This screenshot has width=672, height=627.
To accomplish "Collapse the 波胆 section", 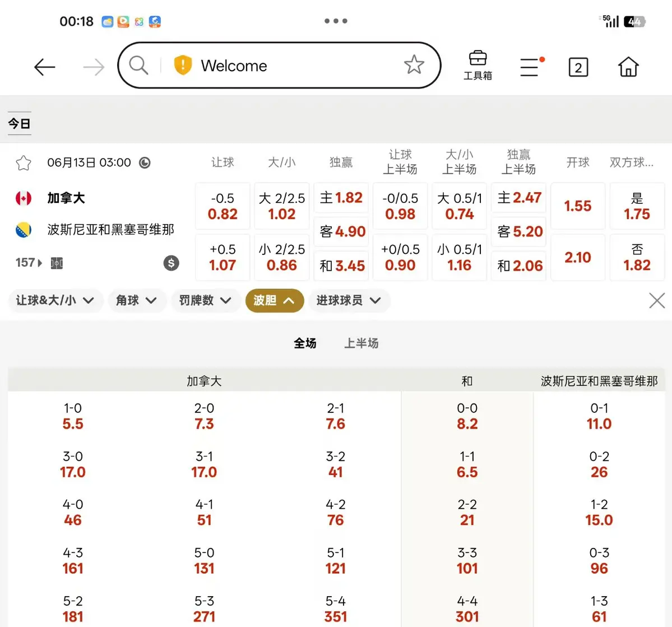I will (274, 300).
